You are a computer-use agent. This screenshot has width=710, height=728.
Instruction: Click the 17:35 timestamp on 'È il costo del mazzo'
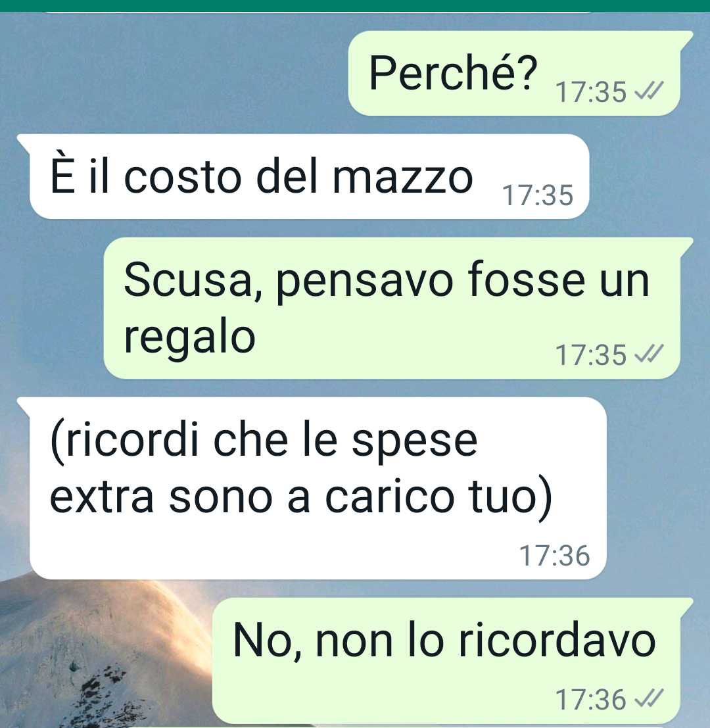pos(538,195)
